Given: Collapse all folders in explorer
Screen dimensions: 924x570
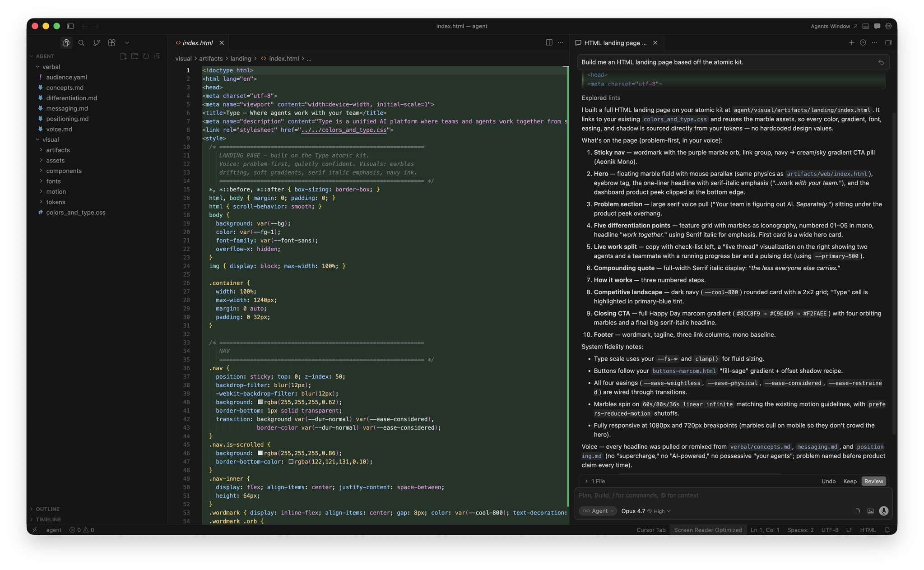Looking at the screenshot, I should tap(158, 56).
